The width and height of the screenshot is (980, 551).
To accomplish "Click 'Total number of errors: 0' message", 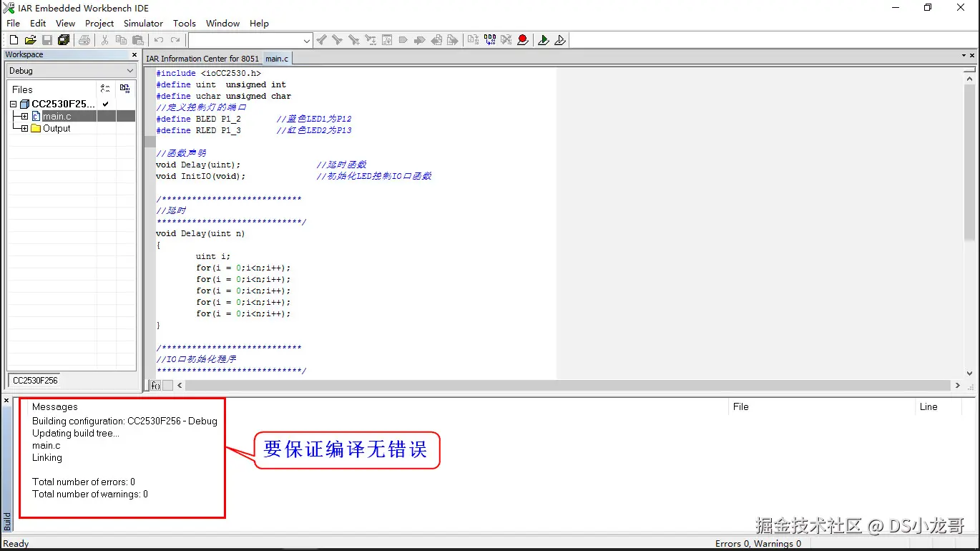I will (84, 482).
